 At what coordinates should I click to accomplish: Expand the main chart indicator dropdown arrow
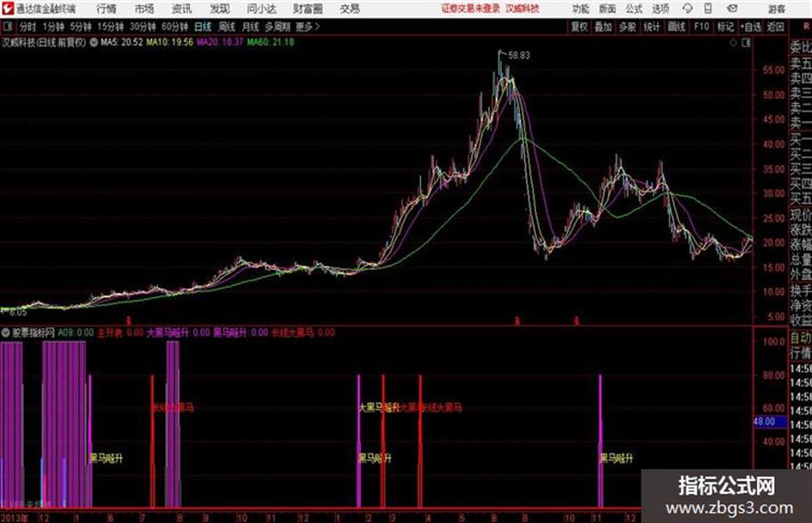94,42
